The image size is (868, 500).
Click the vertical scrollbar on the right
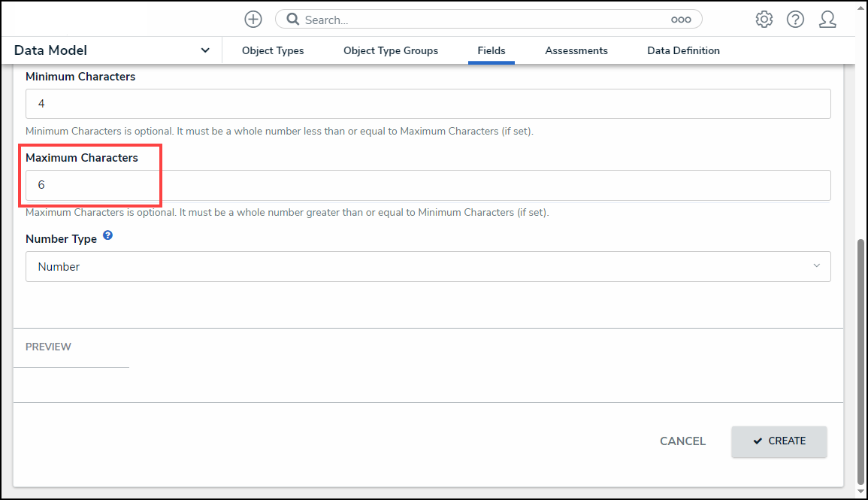861,361
